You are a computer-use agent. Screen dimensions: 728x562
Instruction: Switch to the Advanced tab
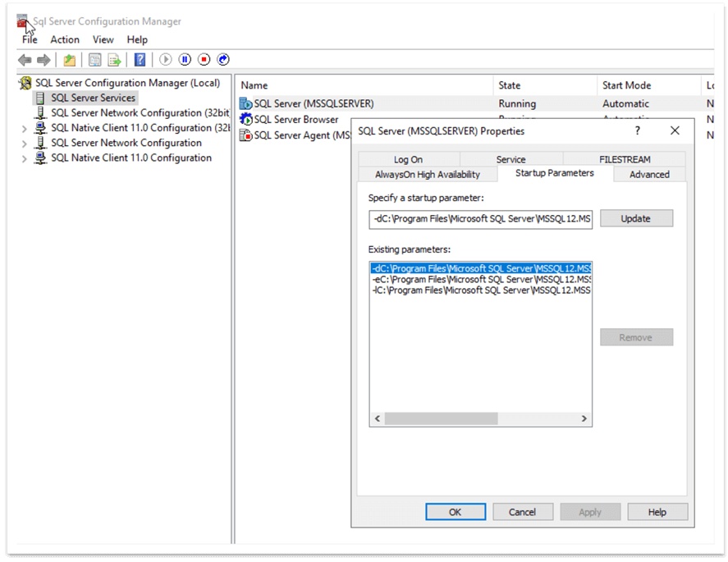(649, 174)
